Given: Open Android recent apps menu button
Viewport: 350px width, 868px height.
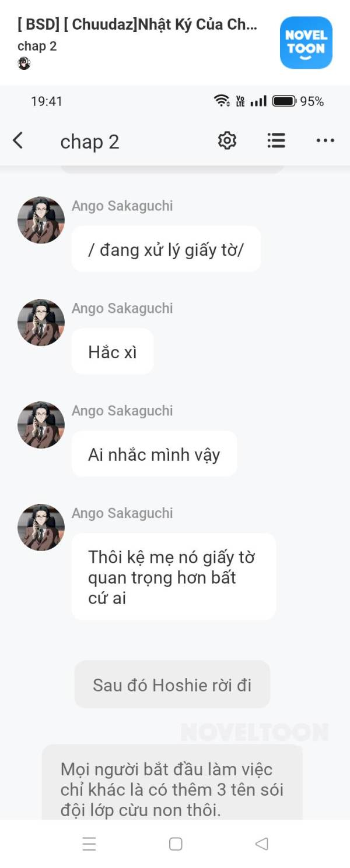Looking at the screenshot, I should pos(89,844).
